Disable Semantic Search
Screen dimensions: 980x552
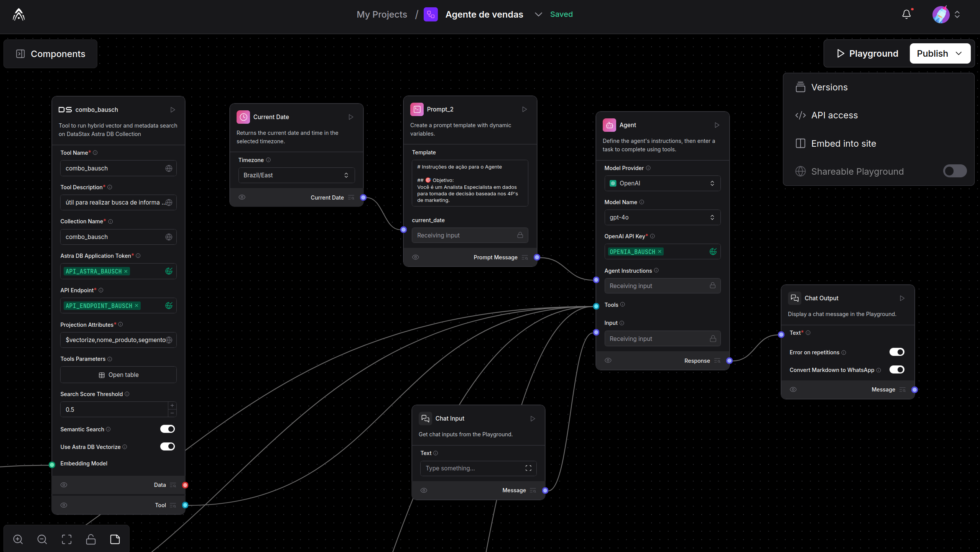(167, 429)
